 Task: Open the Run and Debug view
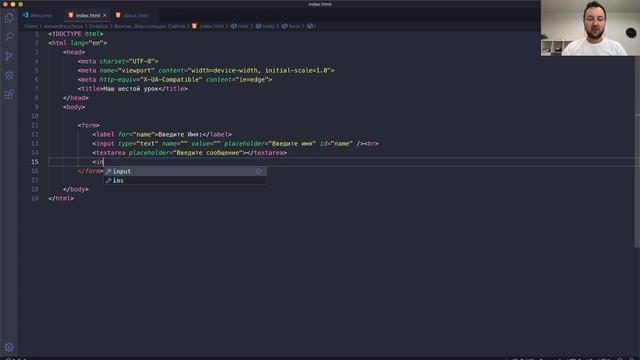coord(9,75)
